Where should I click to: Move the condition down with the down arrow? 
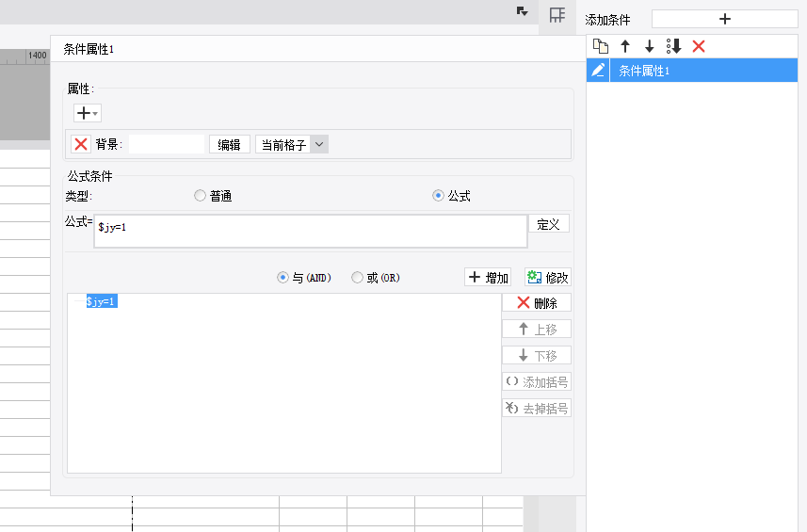point(649,46)
